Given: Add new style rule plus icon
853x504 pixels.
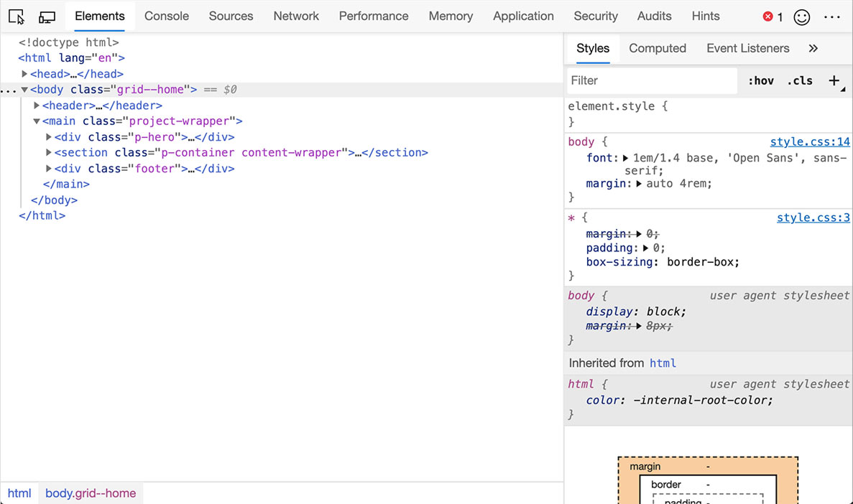Looking at the screenshot, I should pyautogui.click(x=834, y=80).
